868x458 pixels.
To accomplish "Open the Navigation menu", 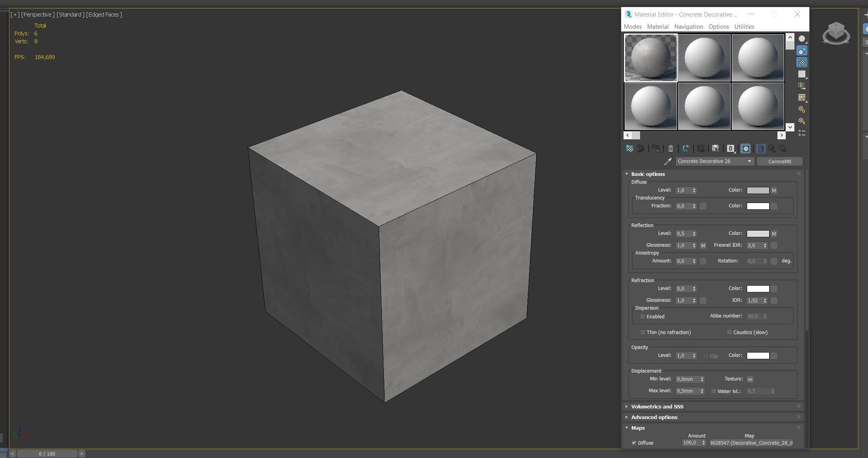I will pos(688,27).
